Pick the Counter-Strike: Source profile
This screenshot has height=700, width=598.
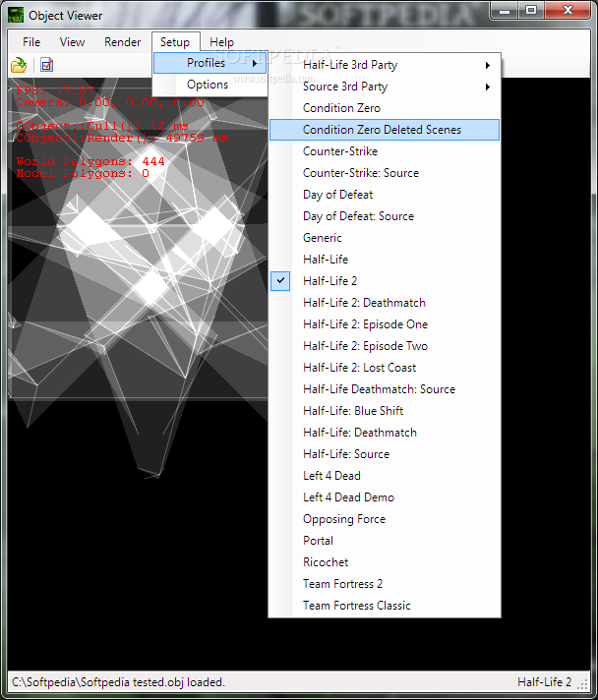pos(385,173)
